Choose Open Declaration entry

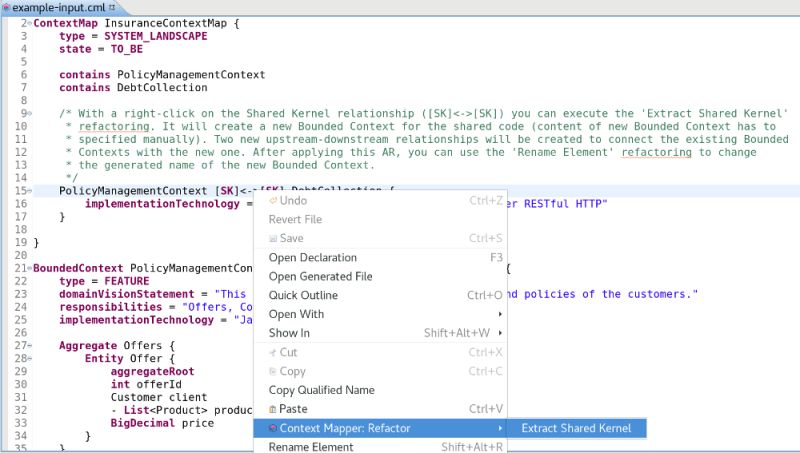[x=312, y=258]
